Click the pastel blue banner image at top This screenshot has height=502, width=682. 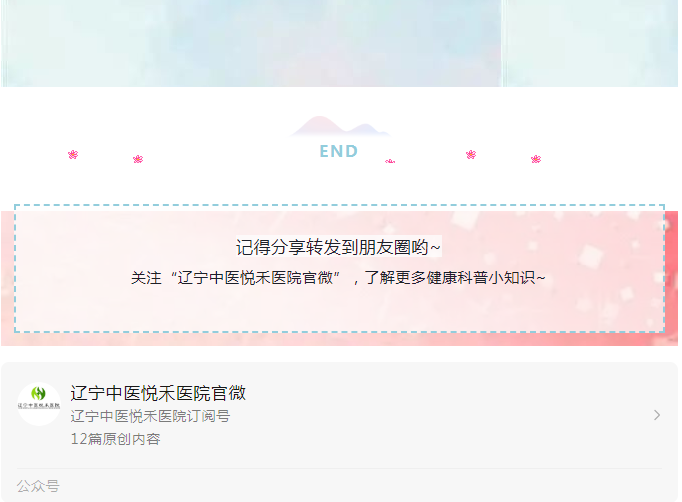(251, 43)
